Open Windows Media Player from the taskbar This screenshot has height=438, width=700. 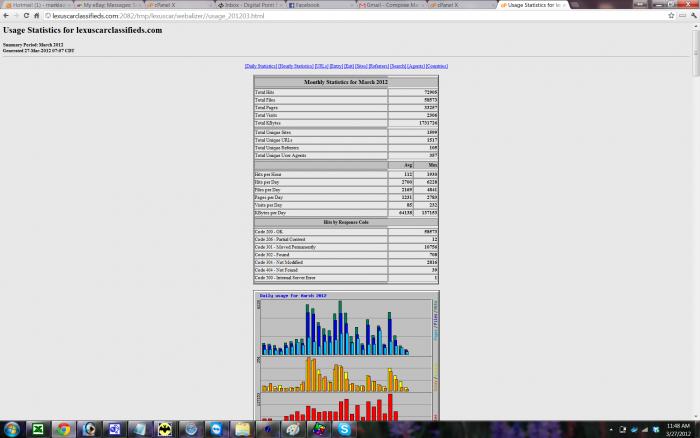coord(89,429)
